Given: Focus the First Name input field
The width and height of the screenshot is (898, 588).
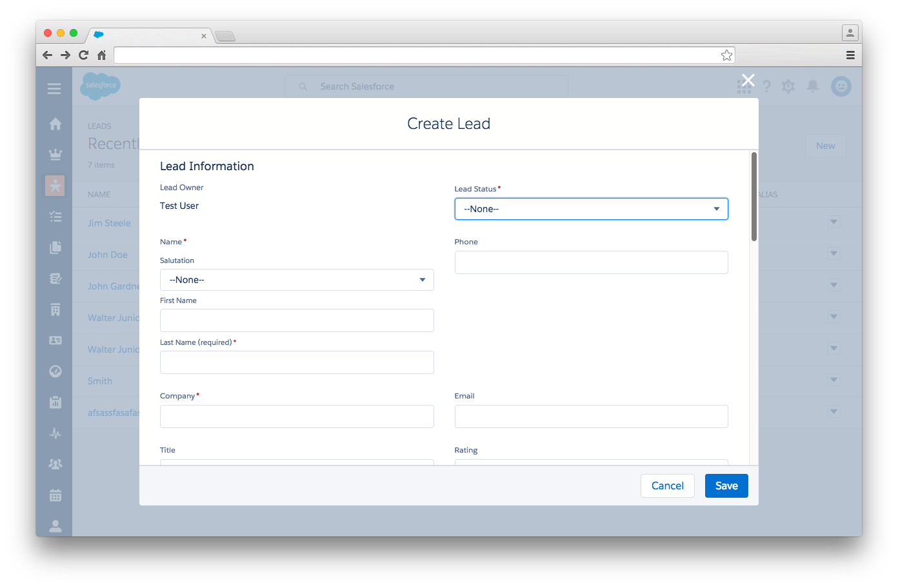Looking at the screenshot, I should [297, 320].
